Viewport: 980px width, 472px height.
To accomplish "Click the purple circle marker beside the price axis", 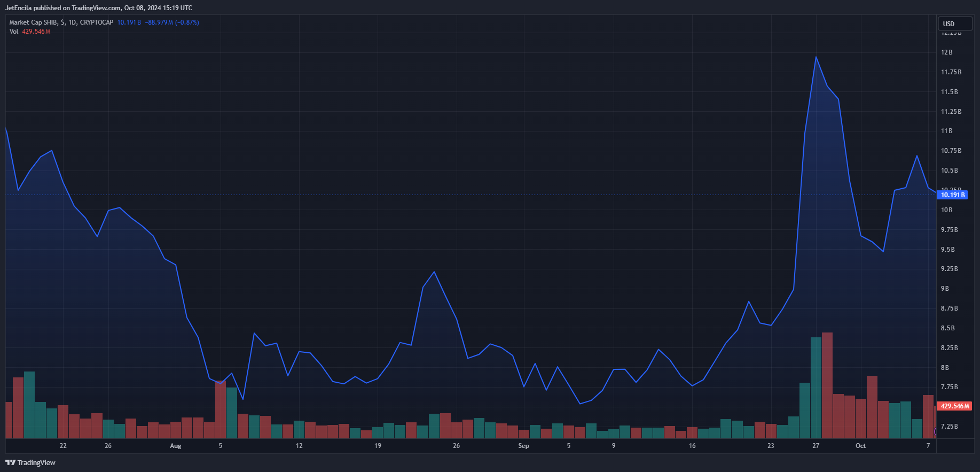I will 936,431.
